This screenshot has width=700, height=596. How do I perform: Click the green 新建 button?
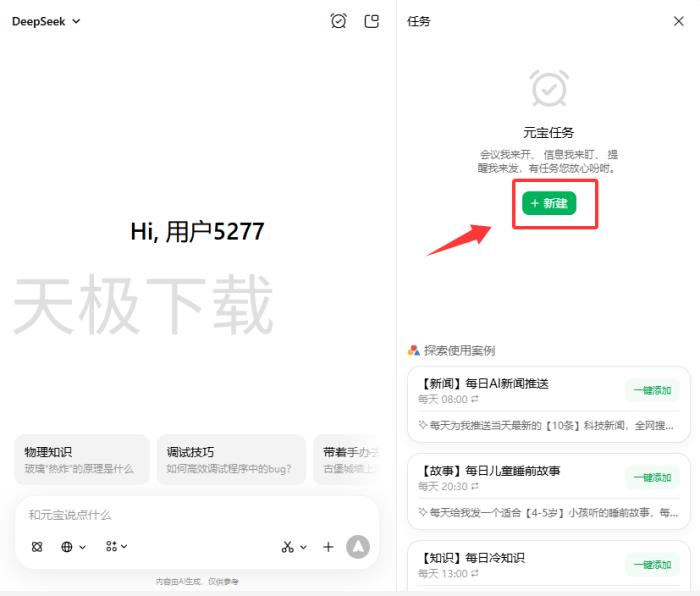549,203
